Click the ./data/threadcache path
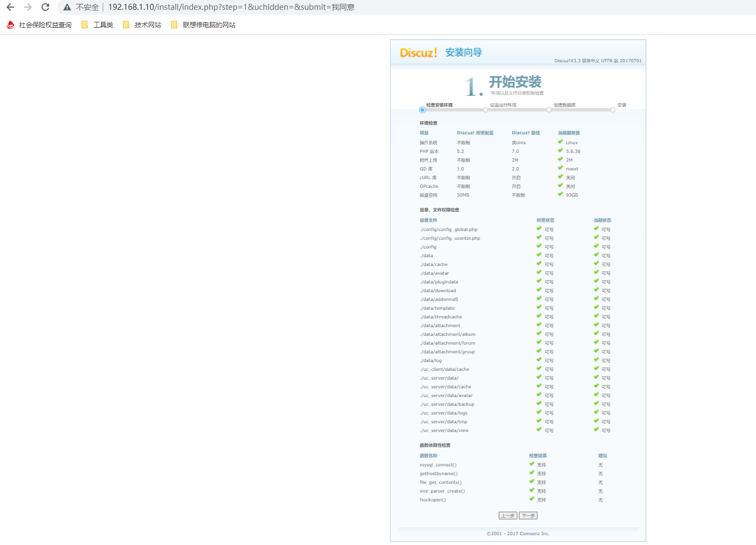This screenshot has width=756, height=545. tap(441, 317)
